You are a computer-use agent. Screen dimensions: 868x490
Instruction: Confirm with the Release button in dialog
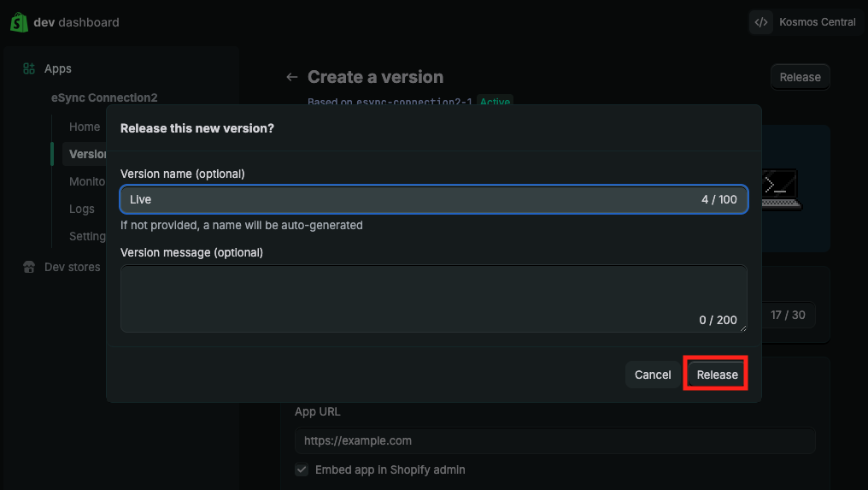tap(717, 375)
